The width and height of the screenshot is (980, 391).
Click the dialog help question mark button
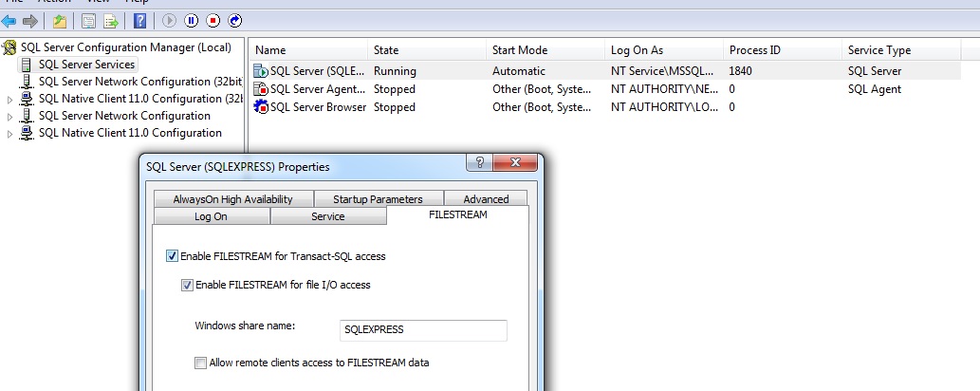click(x=479, y=162)
